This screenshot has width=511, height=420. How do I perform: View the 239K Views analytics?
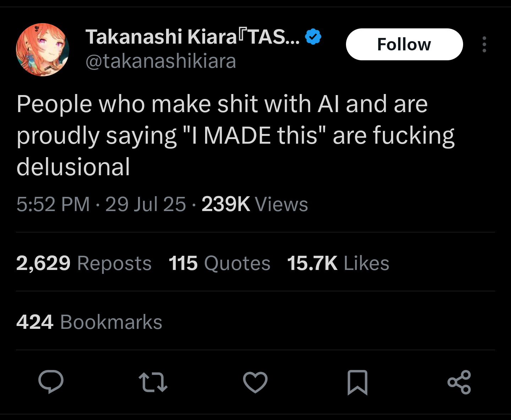click(x=254, y=204)
